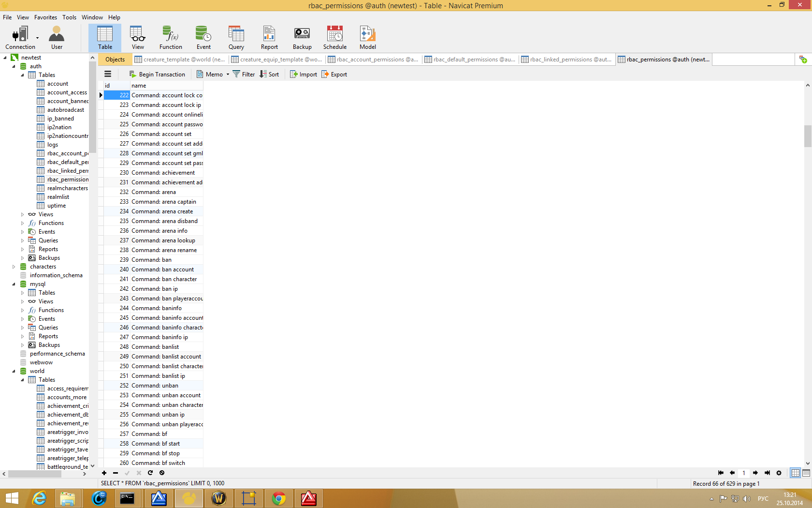Expand the characters database node
The width and height of the screenshot is (812, 508).
coord(14,267)
